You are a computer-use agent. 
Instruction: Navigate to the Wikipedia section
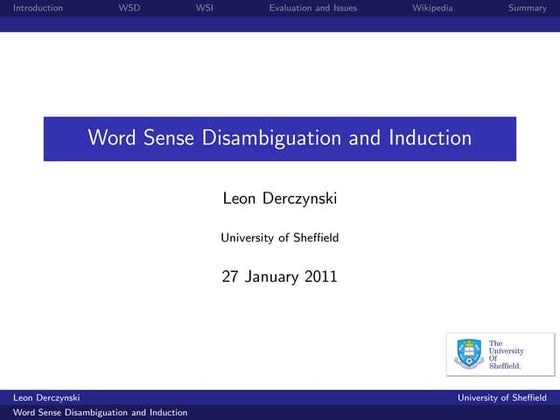[432, 8]
